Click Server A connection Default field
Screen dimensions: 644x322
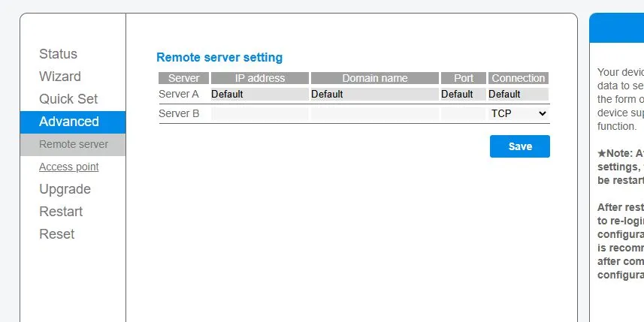click(x=519, y=94)
